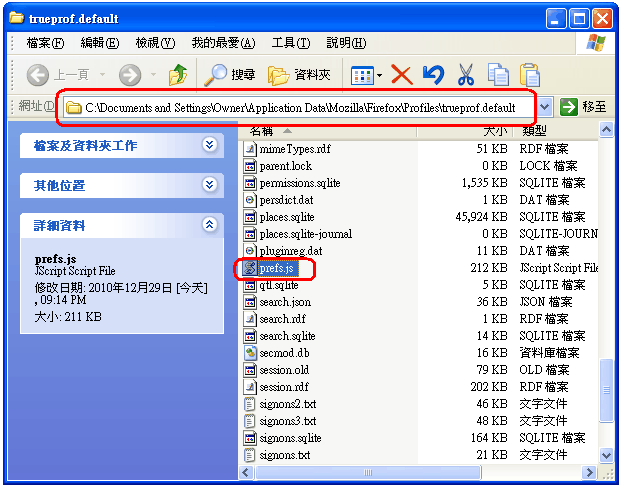
Task: Click the green forward arrow button
Action: point(130,74)
